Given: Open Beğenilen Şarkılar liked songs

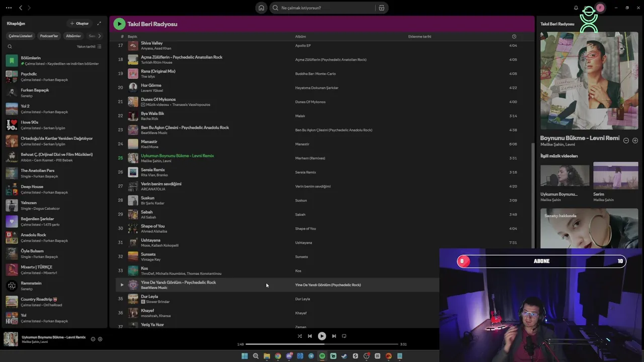Looking at the screenshot, I should click(x=54, y=222).
